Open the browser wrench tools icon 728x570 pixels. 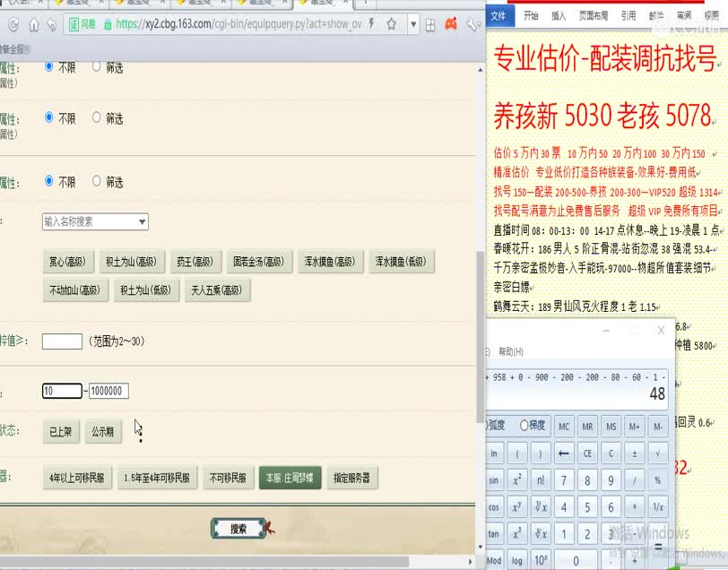472,24
